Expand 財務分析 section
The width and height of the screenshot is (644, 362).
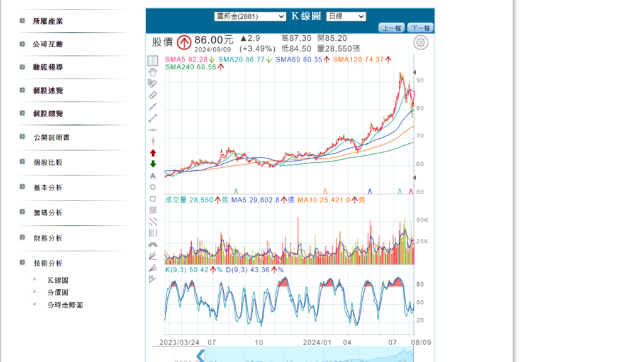pyautogui.click(x=48, y=238)
